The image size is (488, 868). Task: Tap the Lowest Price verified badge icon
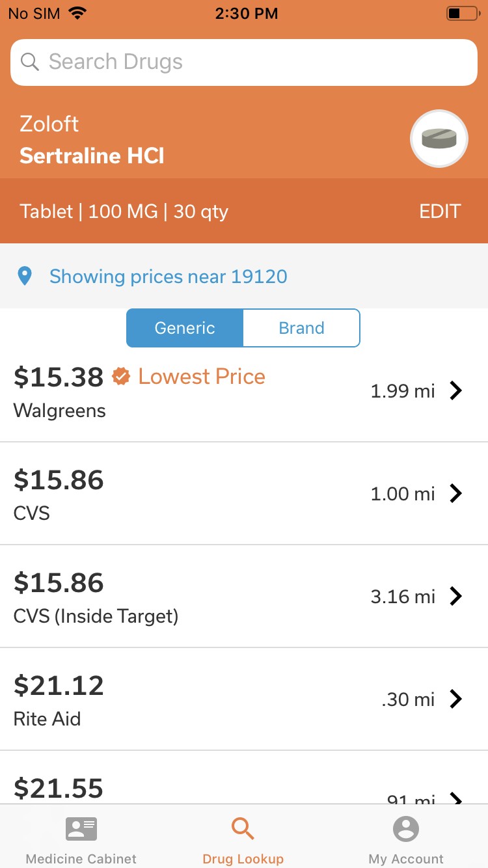pos(121,376)
